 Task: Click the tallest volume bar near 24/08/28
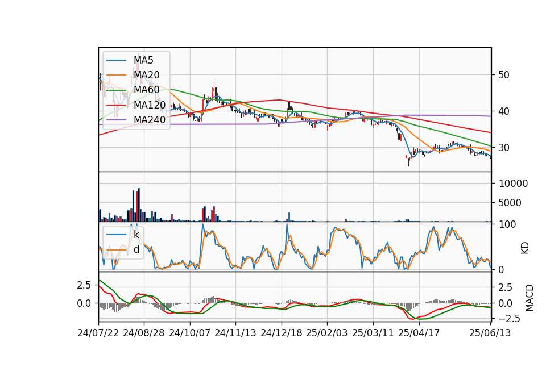[x=139, y=205]
